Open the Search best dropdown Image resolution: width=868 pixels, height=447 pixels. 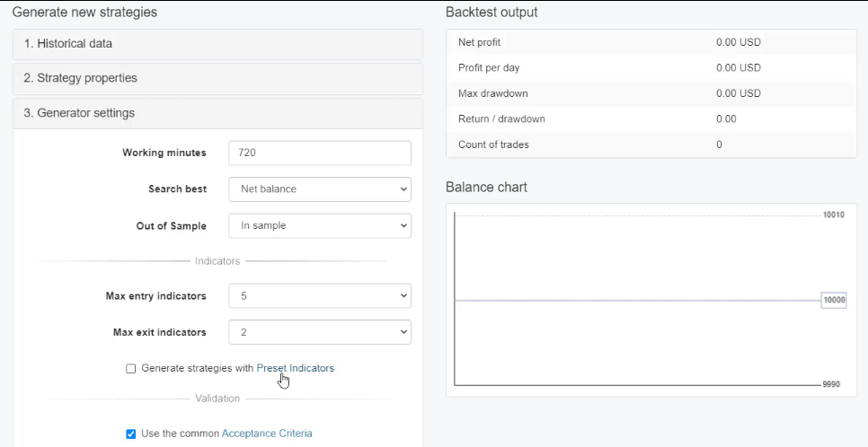point(319,189)
